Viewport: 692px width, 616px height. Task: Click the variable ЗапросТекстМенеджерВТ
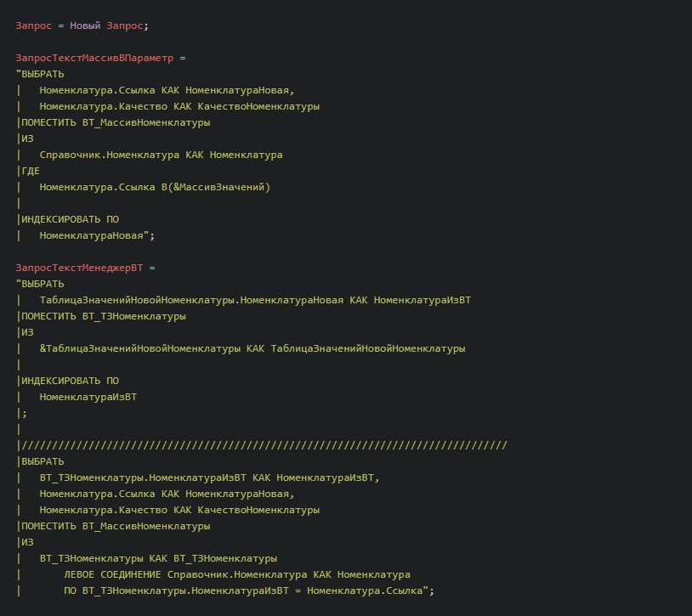tap(79, 268)
